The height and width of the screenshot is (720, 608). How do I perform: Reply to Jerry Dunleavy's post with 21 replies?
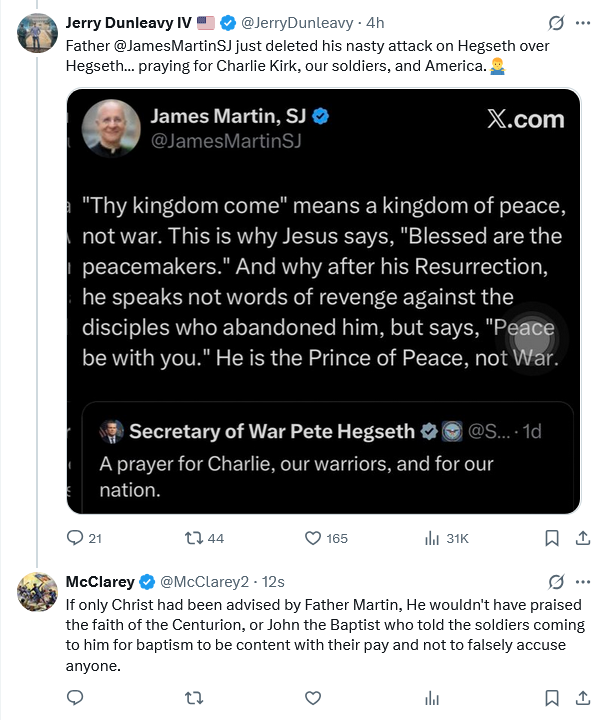(84, 538)
